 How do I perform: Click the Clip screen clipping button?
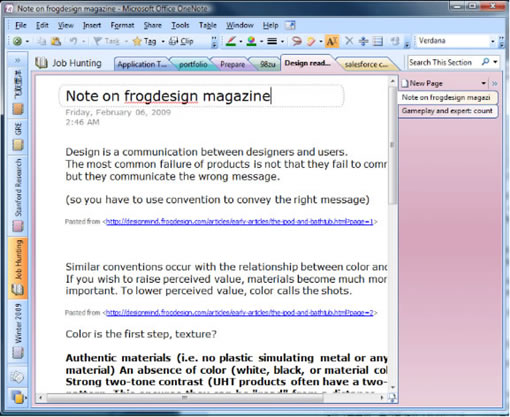coord(181,41)
